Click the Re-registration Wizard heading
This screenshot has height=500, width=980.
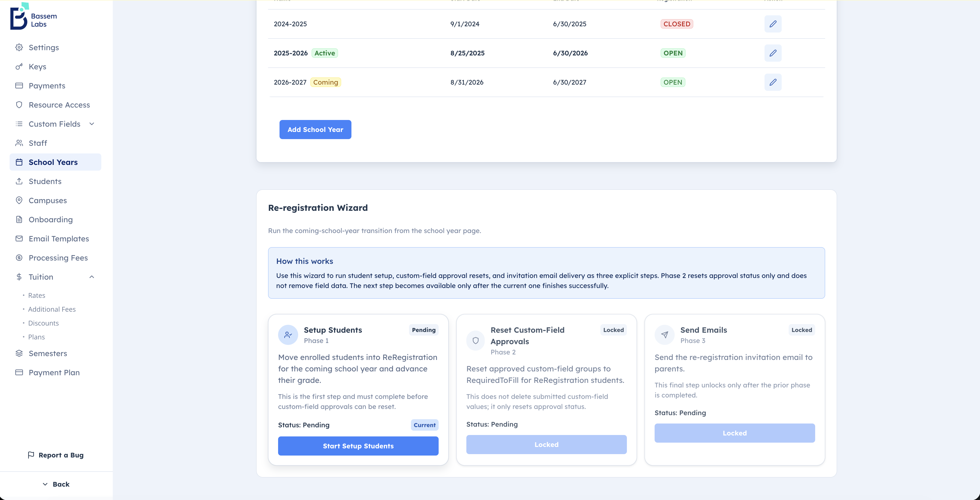pos(318,208)
